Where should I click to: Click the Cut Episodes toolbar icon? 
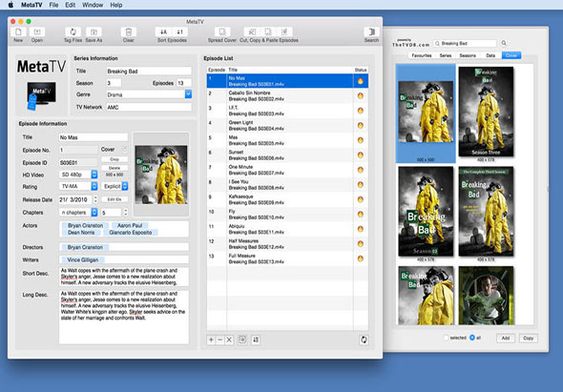point(253,31)
